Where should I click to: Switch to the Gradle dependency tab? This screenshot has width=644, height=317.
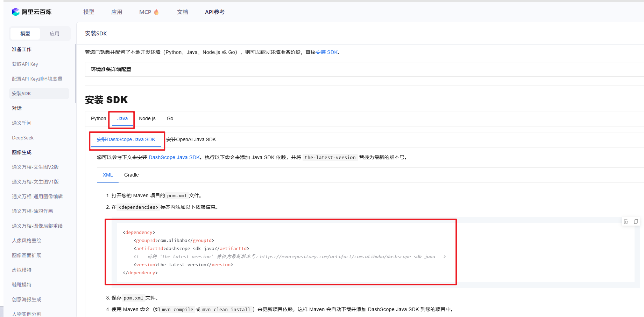coord(132,175)
